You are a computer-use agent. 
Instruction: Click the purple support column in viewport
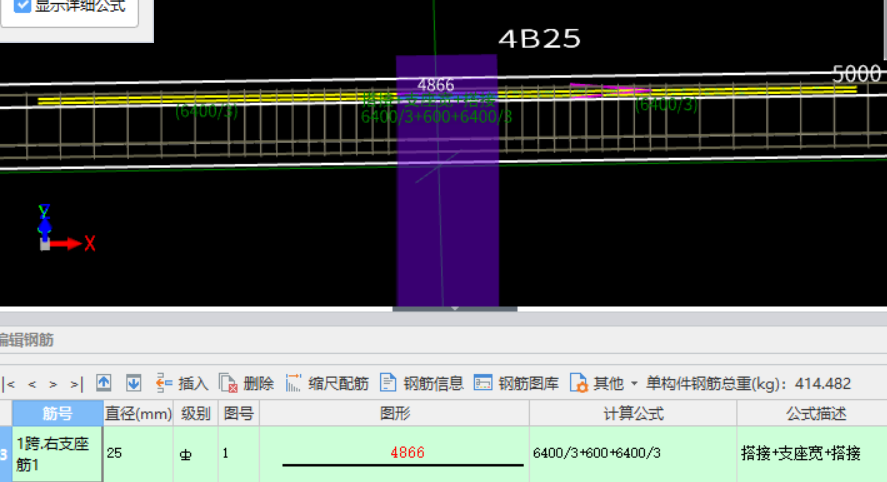click(447, 181)
